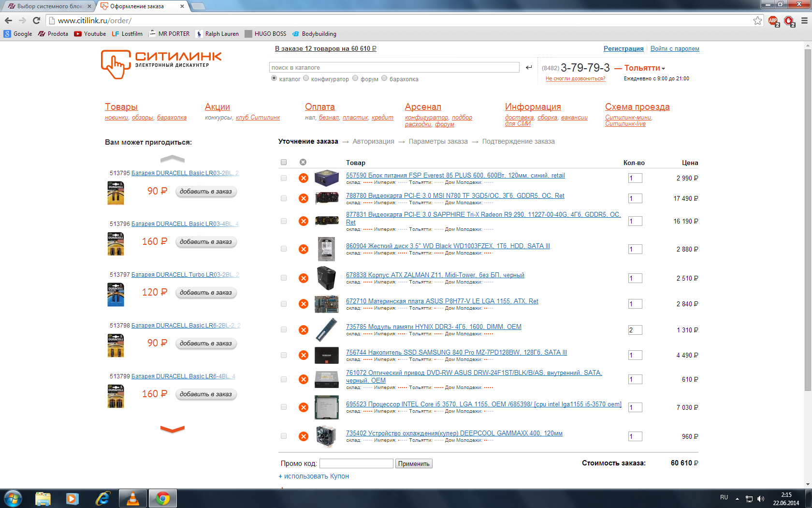Select the барахолка search radio button
This screenshot has height=508, width=812.
click(384, 78)
